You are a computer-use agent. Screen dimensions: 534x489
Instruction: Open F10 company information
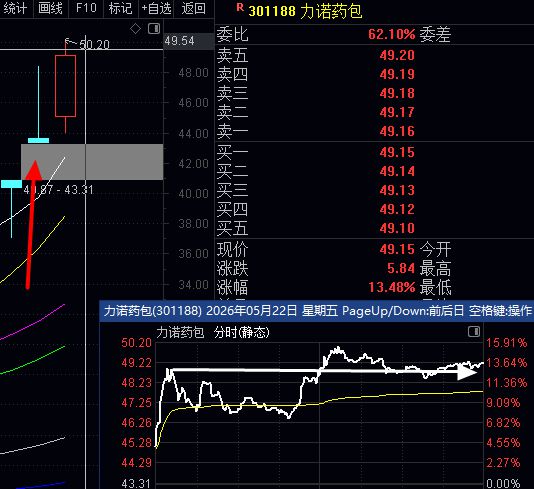click(x=86, y=8)
